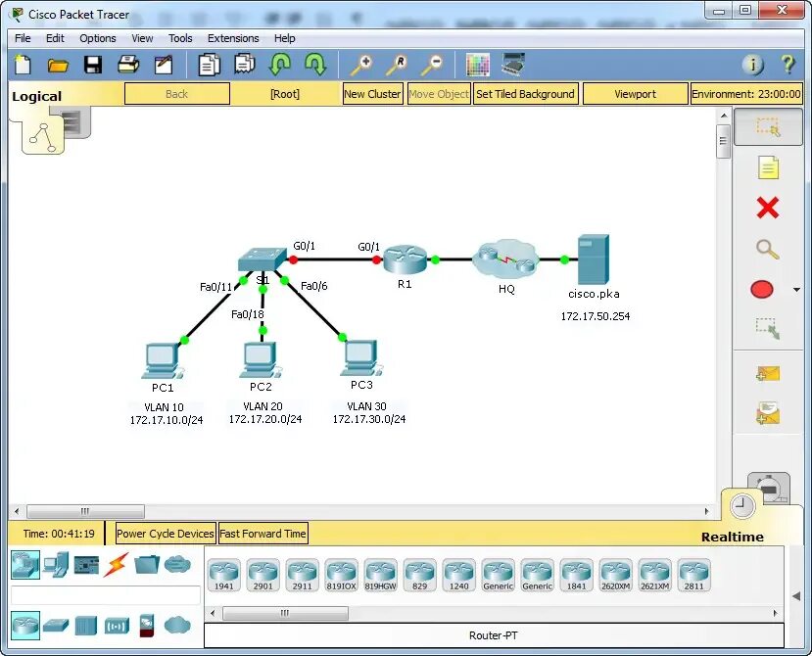Select the Wireless Devices subcategory icon
The image size is (812, 656).
point(117,626)
